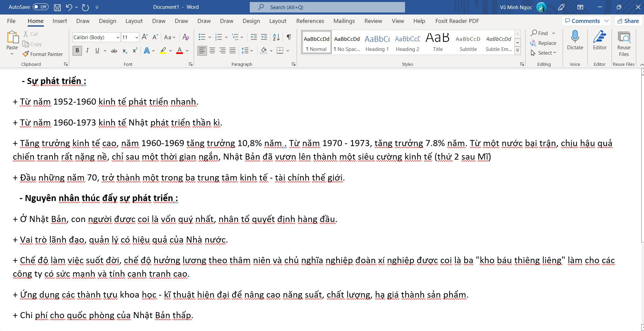Screen dimensions: 644x331
Task: Click the Format Painter brush icon
Action: coord(26,54)
